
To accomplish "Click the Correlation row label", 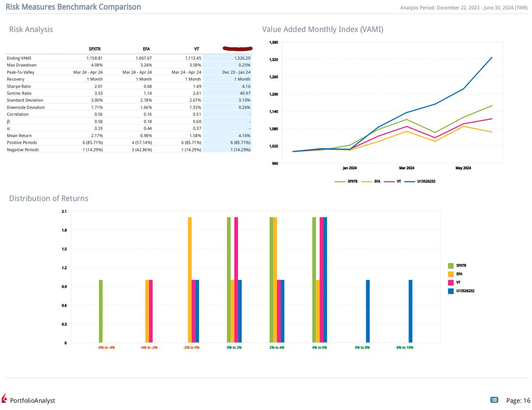I will [18, 114].
